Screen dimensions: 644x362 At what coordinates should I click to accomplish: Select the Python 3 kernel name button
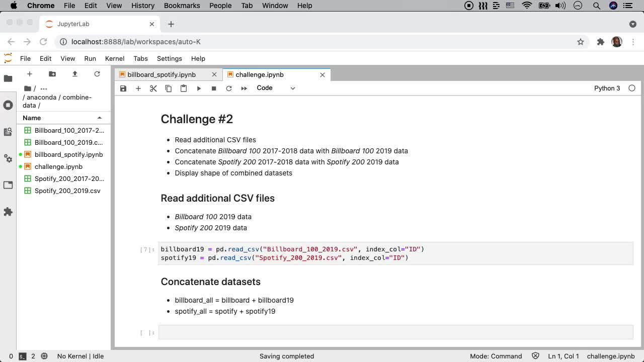pyautogui.click(x=607, y=88)
